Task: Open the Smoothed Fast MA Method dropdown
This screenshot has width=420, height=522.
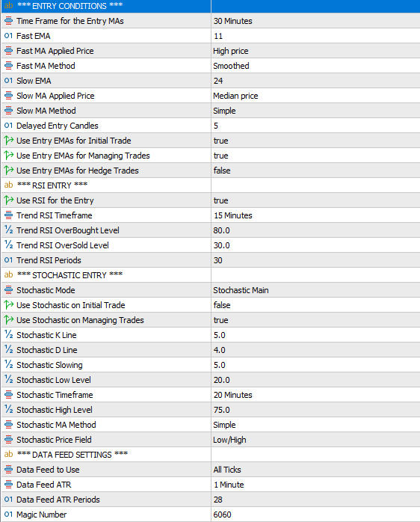Action: pyautogui.click(x=315, y=66)
